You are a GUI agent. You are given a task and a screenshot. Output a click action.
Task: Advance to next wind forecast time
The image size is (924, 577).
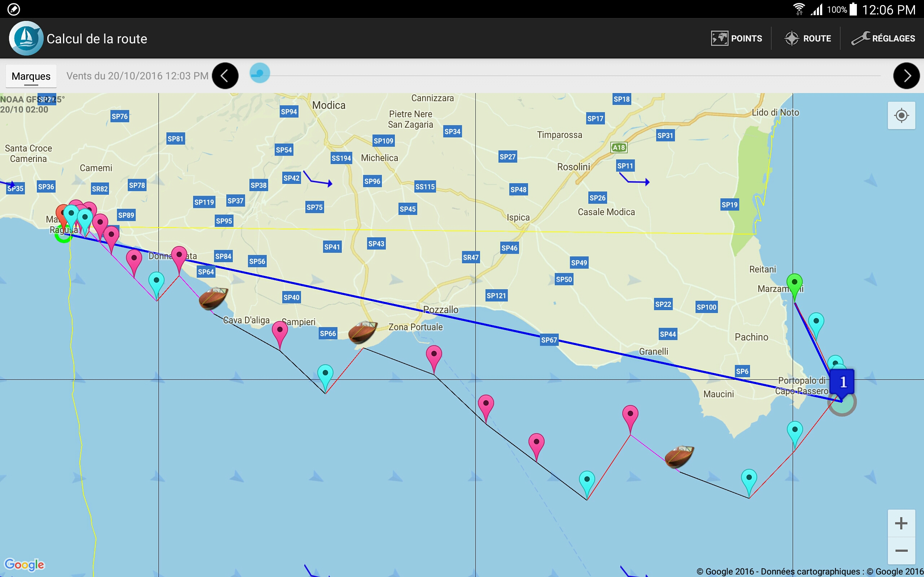pyautogui.click(x=906, y=76)
